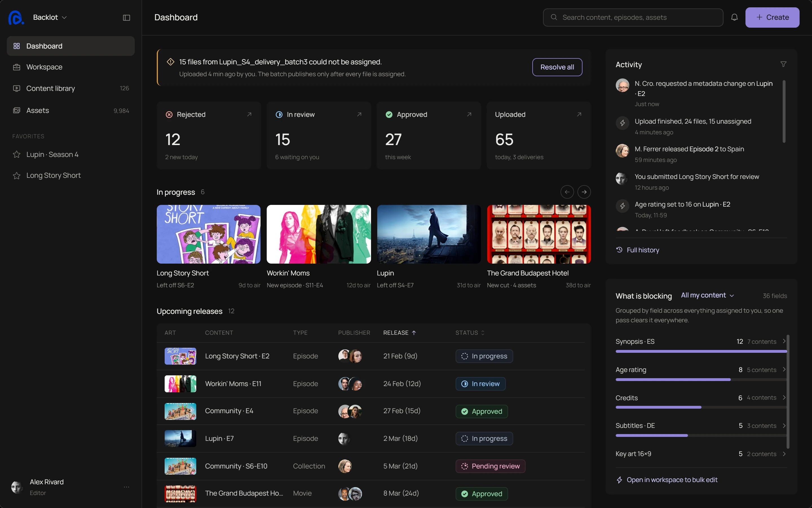Click lightning icon next to Upload finished
The height and width of the screenshot is (508, 812).
[x=622, y=123]
